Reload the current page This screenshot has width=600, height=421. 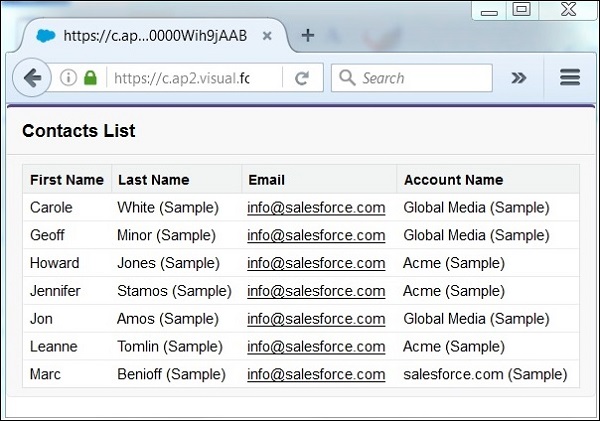coord(301,78)
